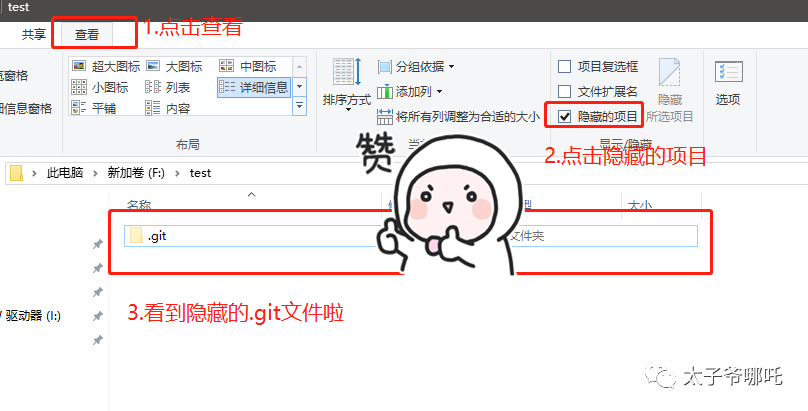This screenshot has height=411, width=808.
Task: Uncheck 隐藏的项目 hidden items checkbox
Action: coord(565,117)
